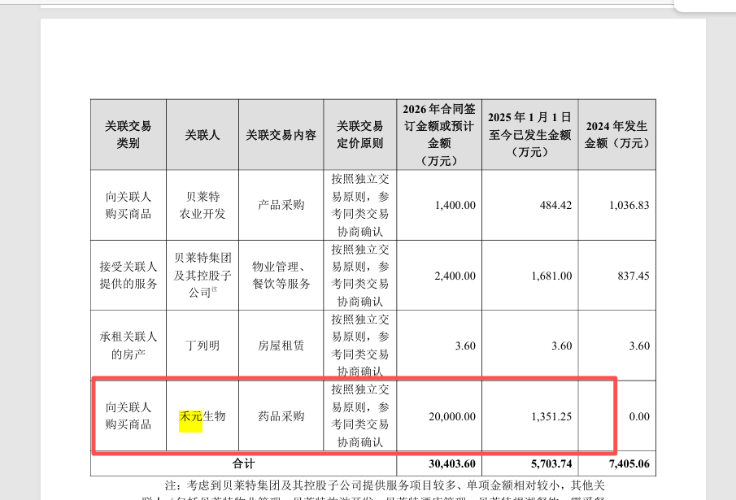Click the 1,351.25 amount
The width and height of the screenshot is (736, 500).
pos(552,416)
